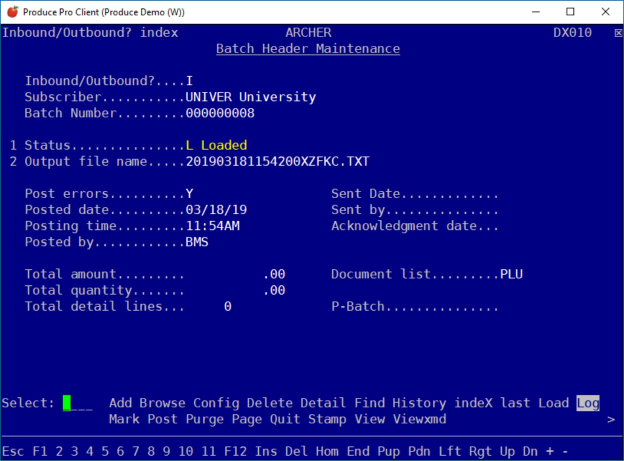Select the last command

pyautogui.click(x=515, y=403)
